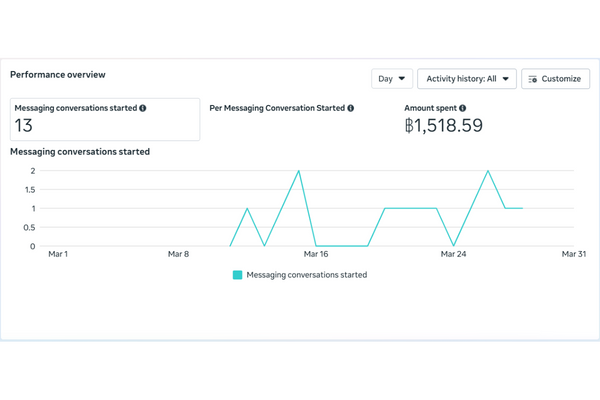Click info icon beside Messaging conversations started
This screenshot has width=600, height=400.
143,108
